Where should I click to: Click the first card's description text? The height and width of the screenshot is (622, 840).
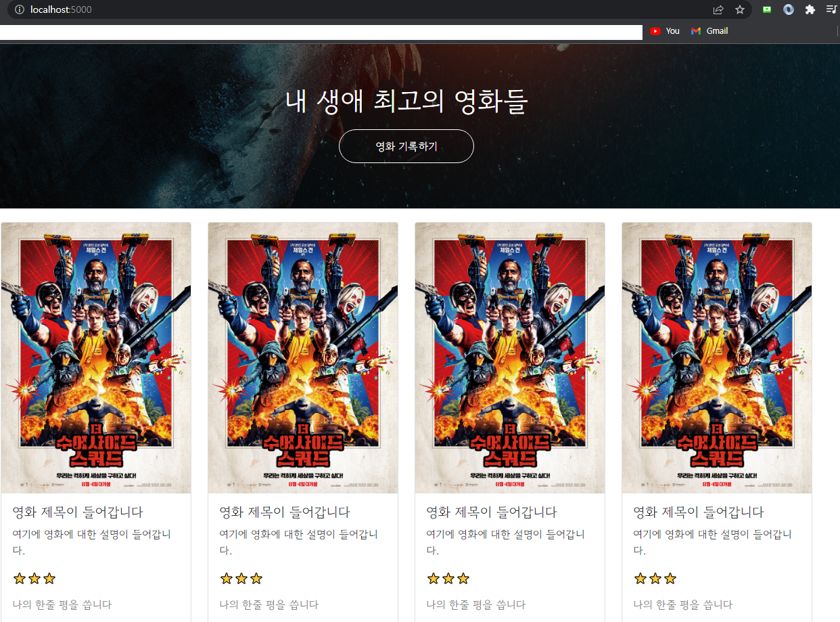click(x=92, y=542)
